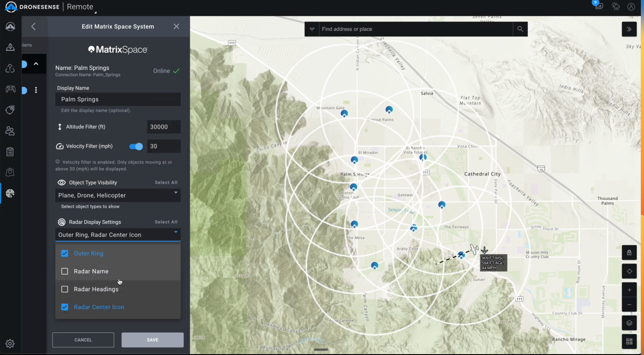
Task: Expand the search filter dropdown arrow
Action: coord(312,29)
